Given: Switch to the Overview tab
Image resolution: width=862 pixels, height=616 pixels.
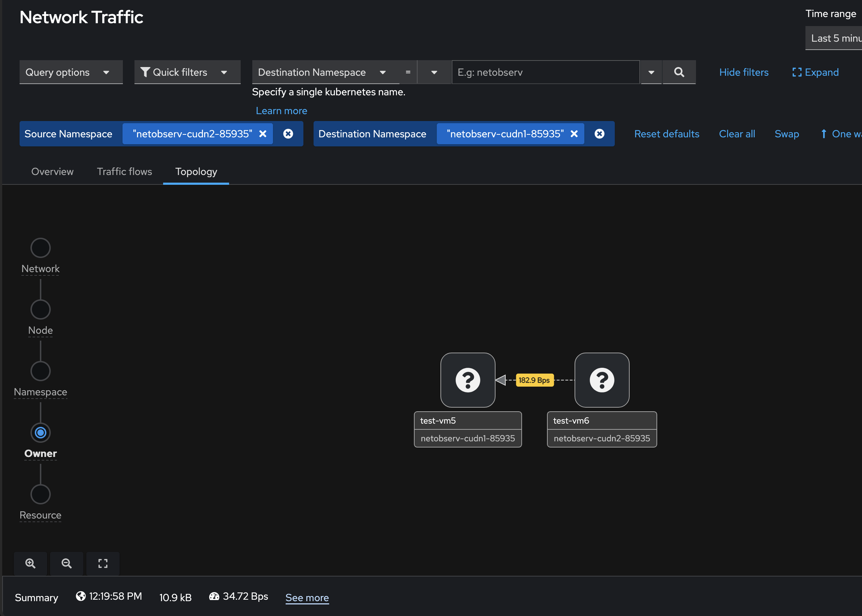Looking at the screenshot, I should point(52,171).
